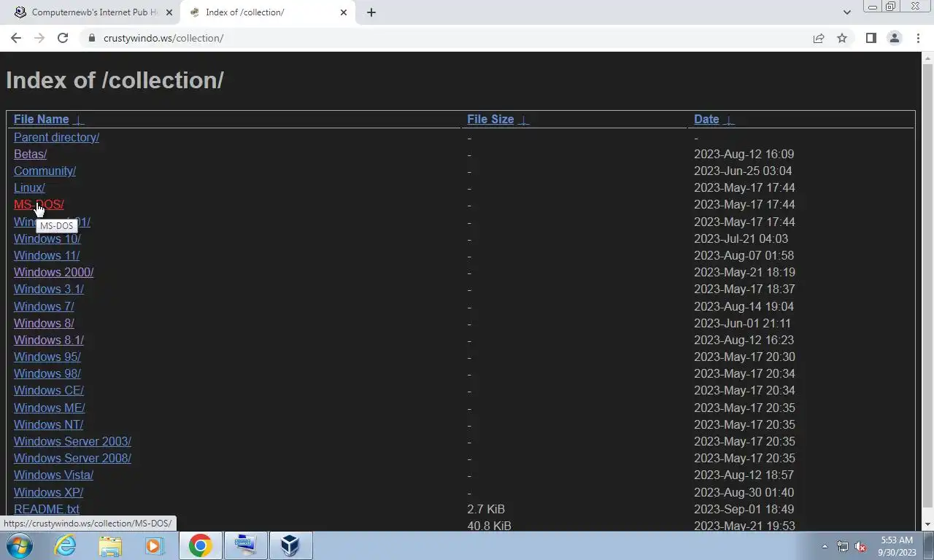
Task: Bookmark this page with the star icon
Action: coord(842,38)
